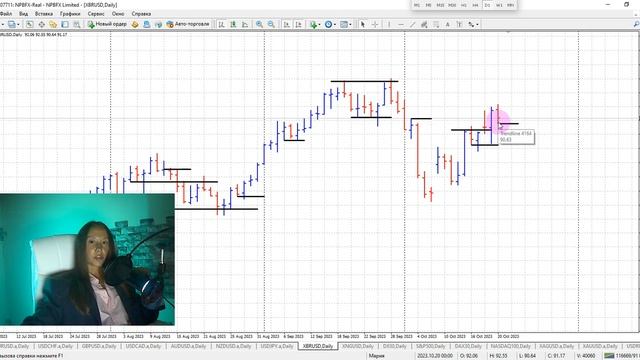
Task: Switch chart to line chart mode
Action: pos(245,24)
